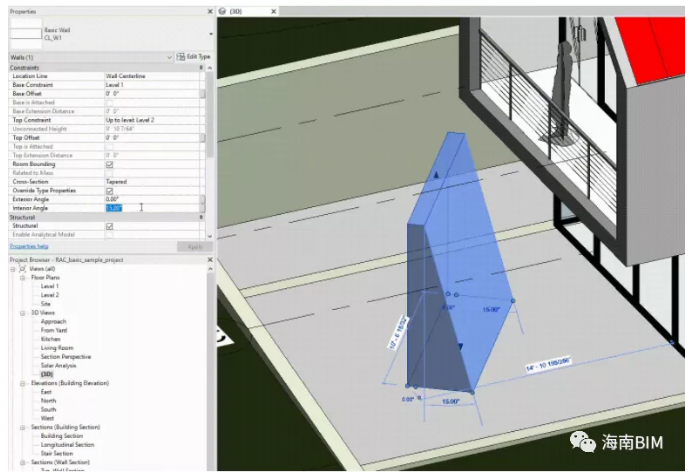Click the associate parameter button beside Interior Angle
Image resolution: width=689 pixels, height=473 pixels.
tap(203, 208)
